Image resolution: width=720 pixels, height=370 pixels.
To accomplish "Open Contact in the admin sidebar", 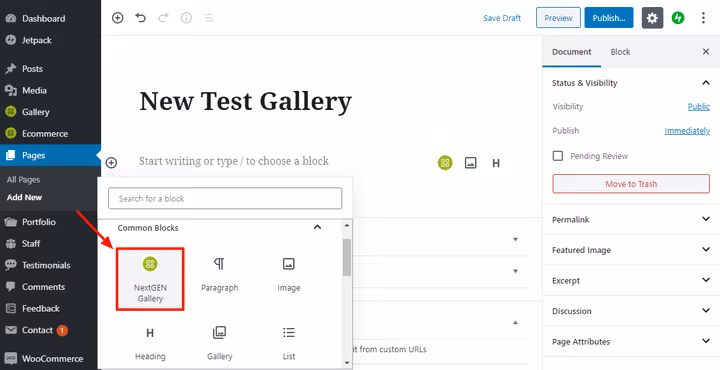I will [37, 330].
